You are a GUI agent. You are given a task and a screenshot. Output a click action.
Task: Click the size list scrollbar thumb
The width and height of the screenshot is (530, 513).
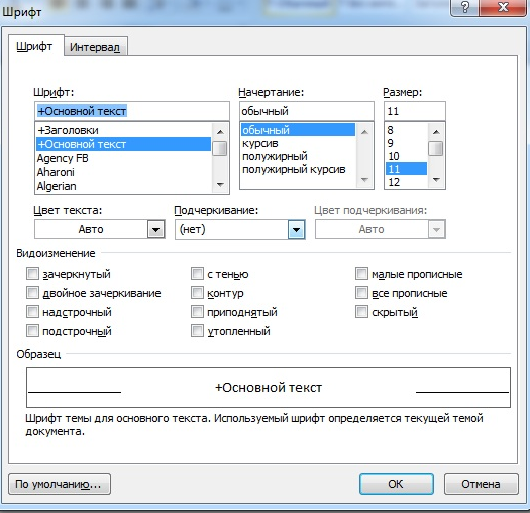pos(436,148)
